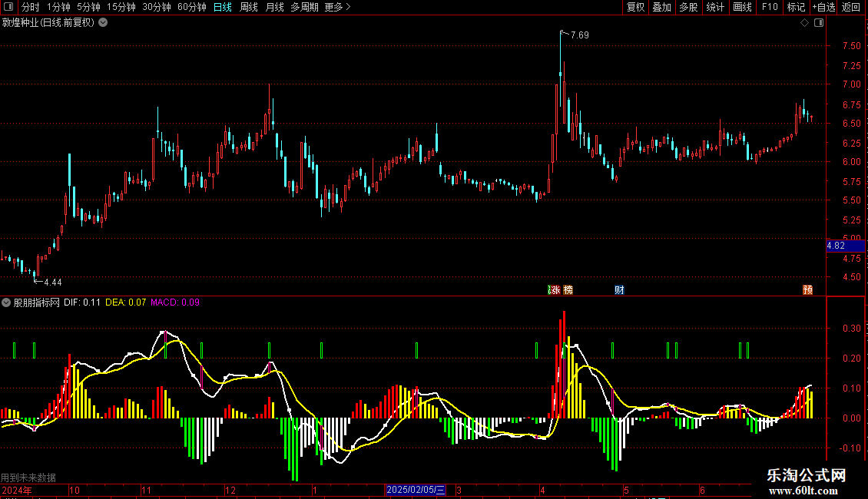The width and height of the screenshot is (868, 499).
Task: Open the 多周期 multi-period view
Action: [x=304, y=7]
